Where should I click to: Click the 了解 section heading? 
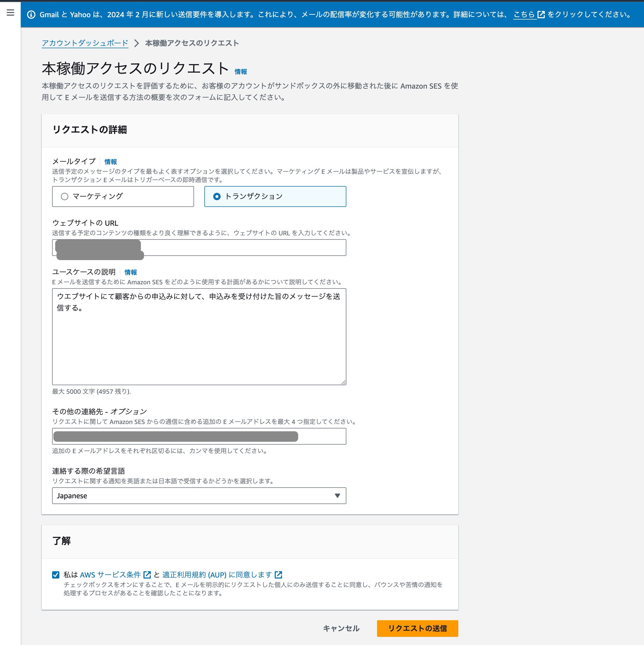point(62,541)
